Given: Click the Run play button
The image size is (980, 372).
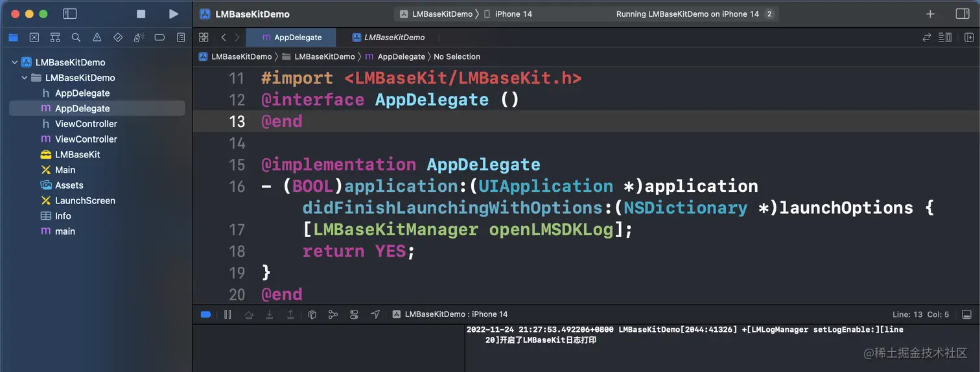Looking at the screenshot, I should coord(173,14).
